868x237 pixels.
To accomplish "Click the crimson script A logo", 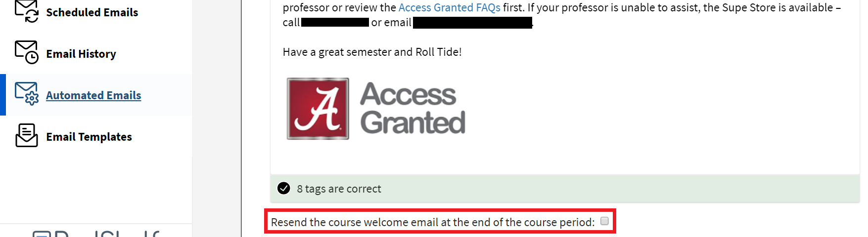I will (x=318, y=109).
